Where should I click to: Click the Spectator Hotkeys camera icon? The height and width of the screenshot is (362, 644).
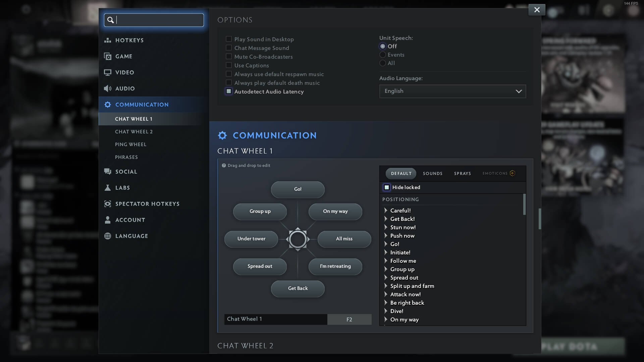tap(108, 204)
